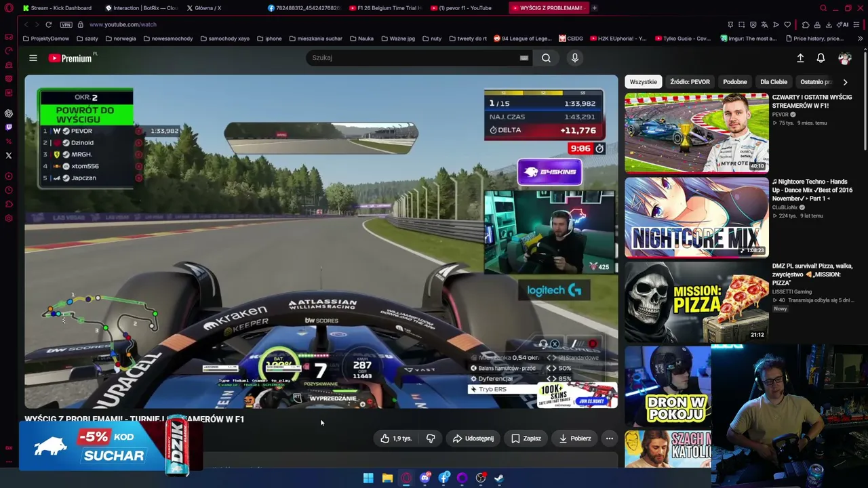Open the Mission: Pizza video thumbnail
This screenshot has width=868, height=488.
696,302
